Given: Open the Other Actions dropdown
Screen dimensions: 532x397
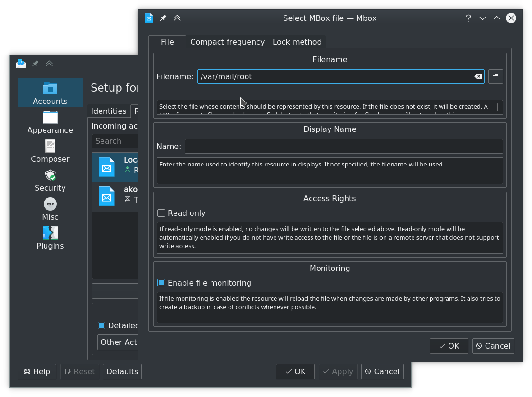Looking at the screenshot, I should [x=119, y=342].
